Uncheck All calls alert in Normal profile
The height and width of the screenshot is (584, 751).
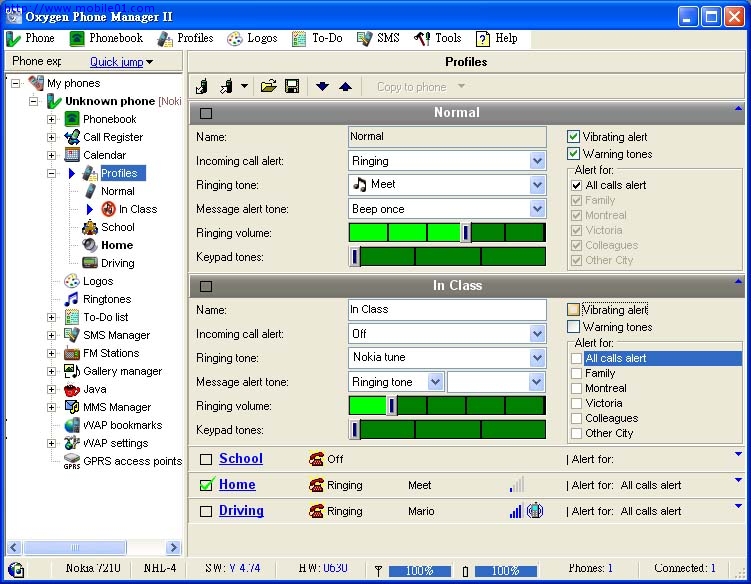coord(577,185)
